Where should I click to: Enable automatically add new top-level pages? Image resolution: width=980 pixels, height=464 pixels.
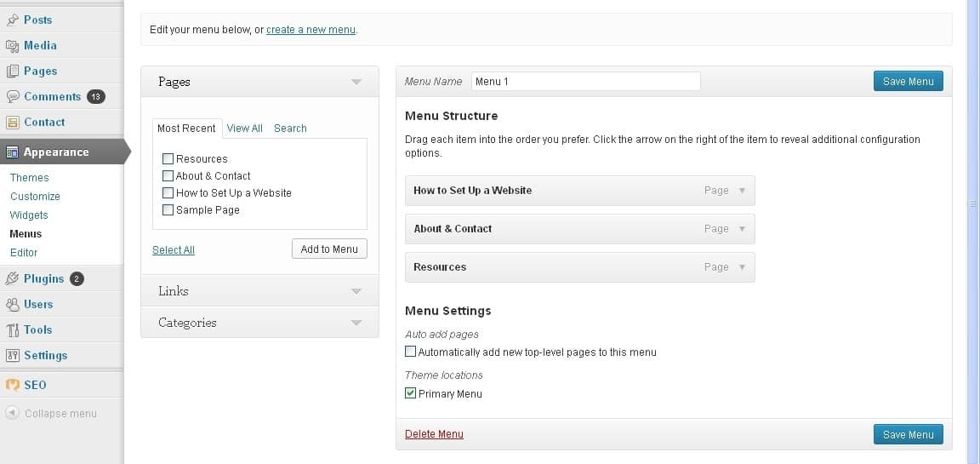(x=410, y=352)
